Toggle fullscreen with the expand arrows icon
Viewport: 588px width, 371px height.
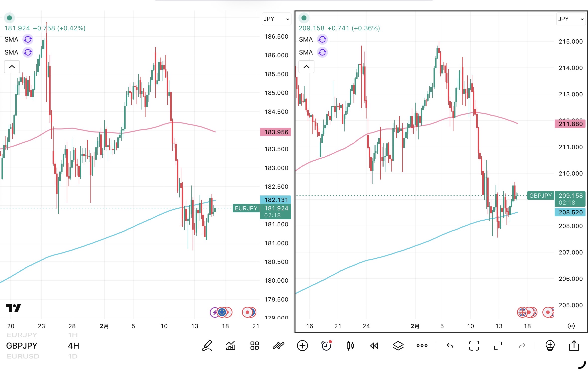(x=498, y=345)
